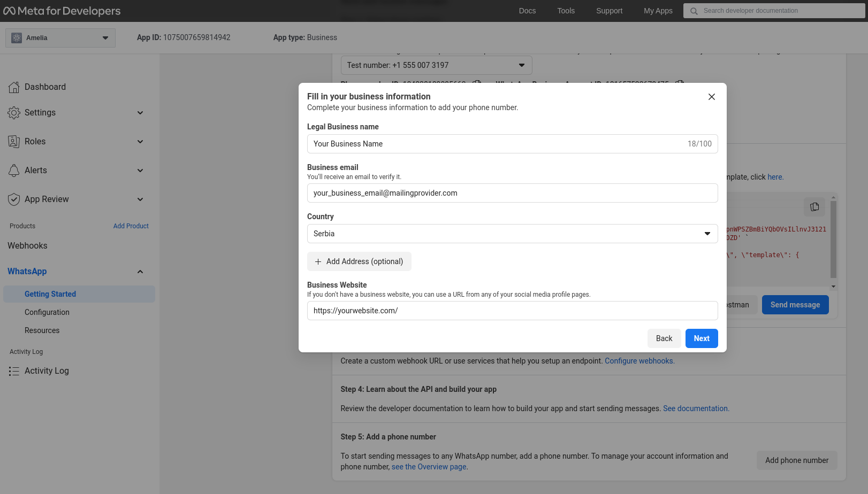868x494 pixels.
Task: Click the Meta for Developers logo
Action: tap(62, 11)
